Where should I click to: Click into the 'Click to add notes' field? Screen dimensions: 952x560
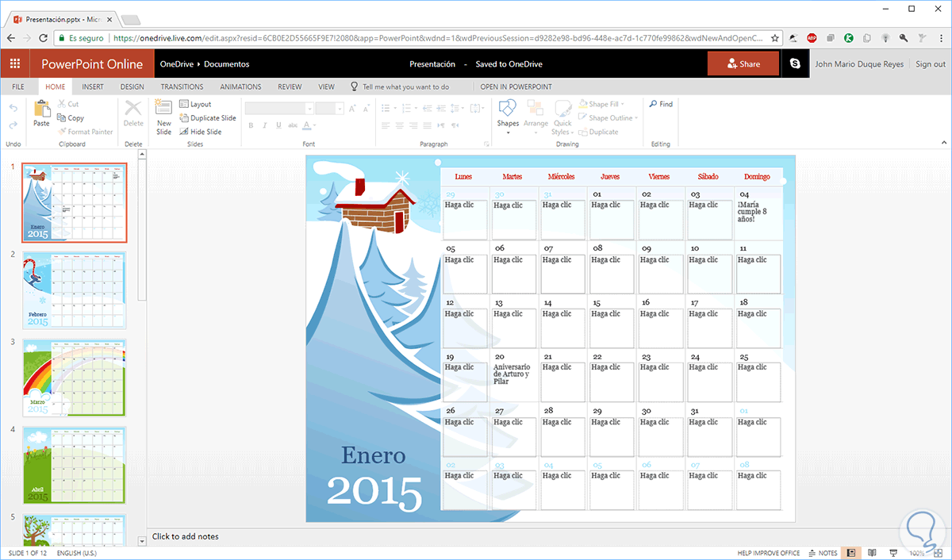coord(186,536)
